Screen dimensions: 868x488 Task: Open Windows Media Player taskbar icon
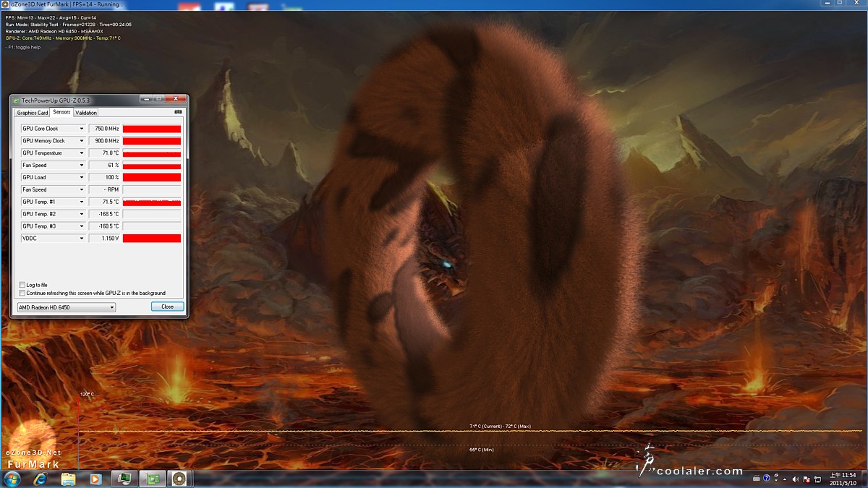[x=95, y=479]
